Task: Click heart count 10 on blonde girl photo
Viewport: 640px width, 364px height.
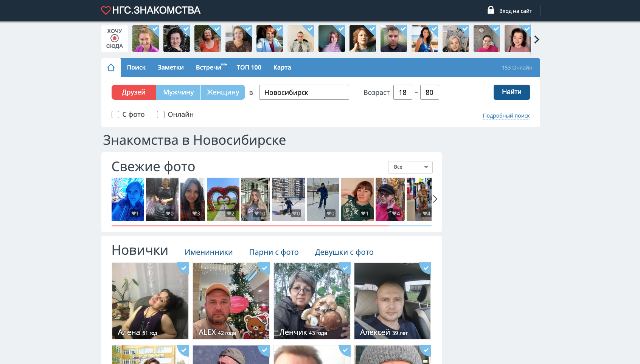Action: click(x=260, y=214)
